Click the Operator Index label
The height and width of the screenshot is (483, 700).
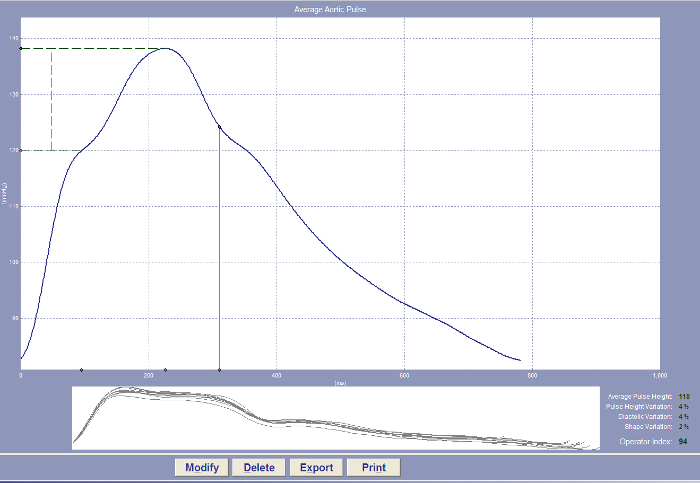pyautogui.click(x=646, y=441)
